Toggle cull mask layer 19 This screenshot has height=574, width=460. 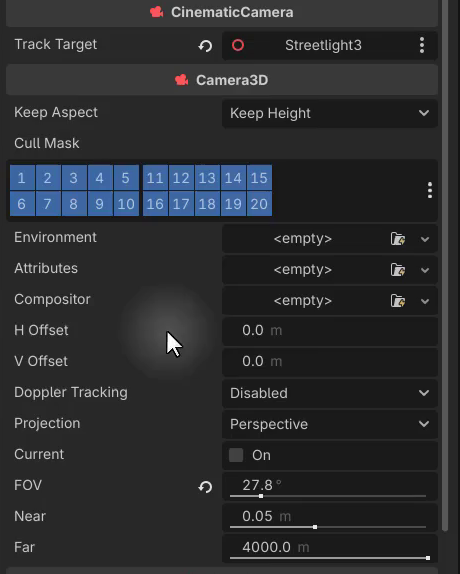click(x=233, y=204)
